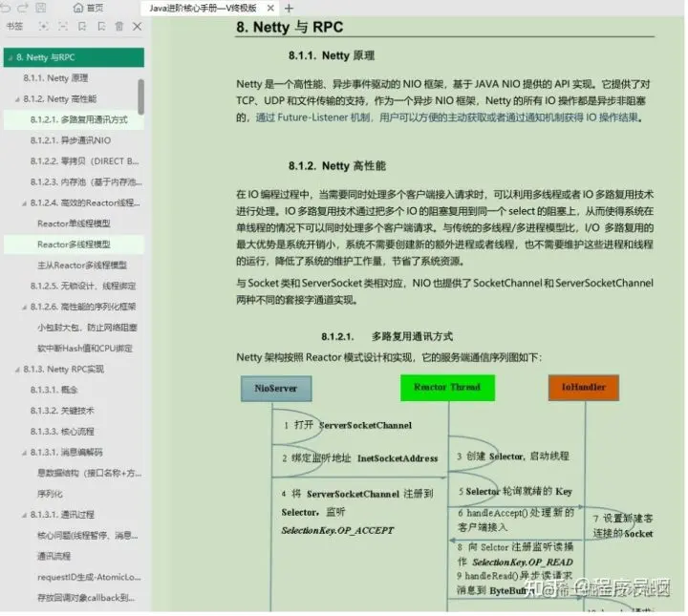Select bookmark 8.1.3.2. 关键技术
The image size is (688, 616).
(62, 411)
